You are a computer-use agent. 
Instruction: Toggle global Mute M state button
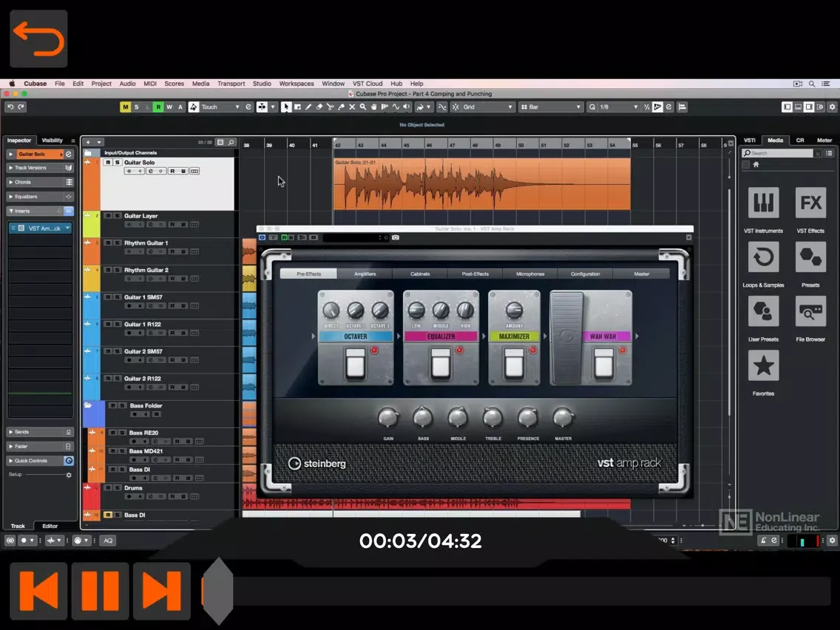coord(126,107)
